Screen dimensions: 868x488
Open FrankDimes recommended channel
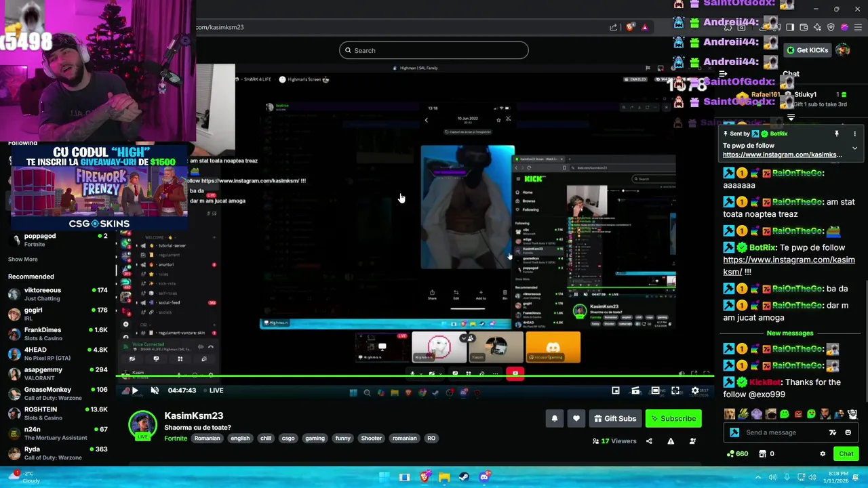point(58,333)
